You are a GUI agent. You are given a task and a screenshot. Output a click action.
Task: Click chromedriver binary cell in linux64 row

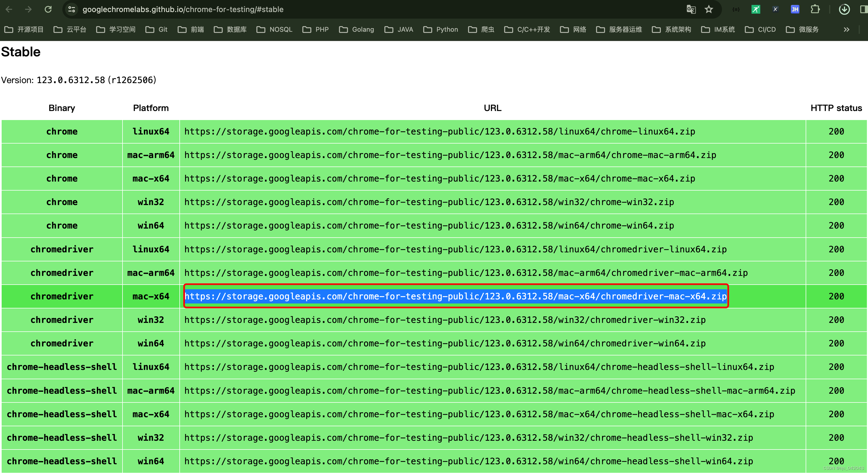point(62,249)
